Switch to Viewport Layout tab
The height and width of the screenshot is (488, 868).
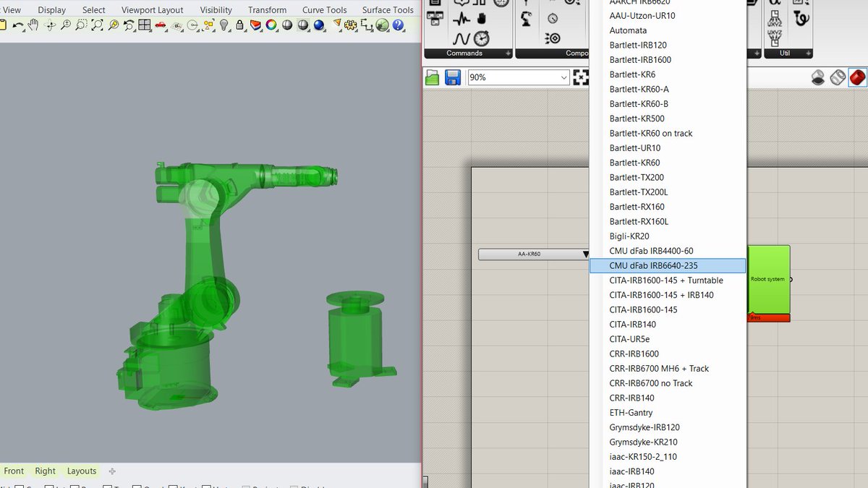tap(153, 10)
